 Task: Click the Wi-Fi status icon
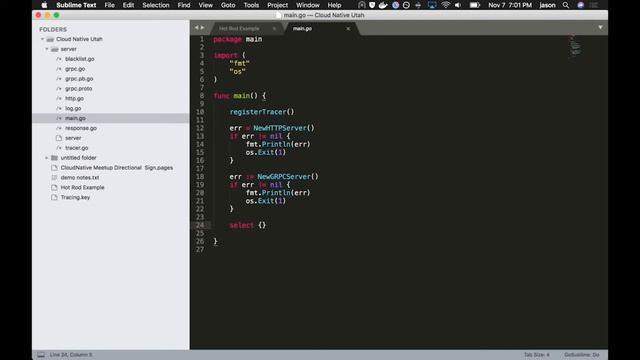coord(445,5)
